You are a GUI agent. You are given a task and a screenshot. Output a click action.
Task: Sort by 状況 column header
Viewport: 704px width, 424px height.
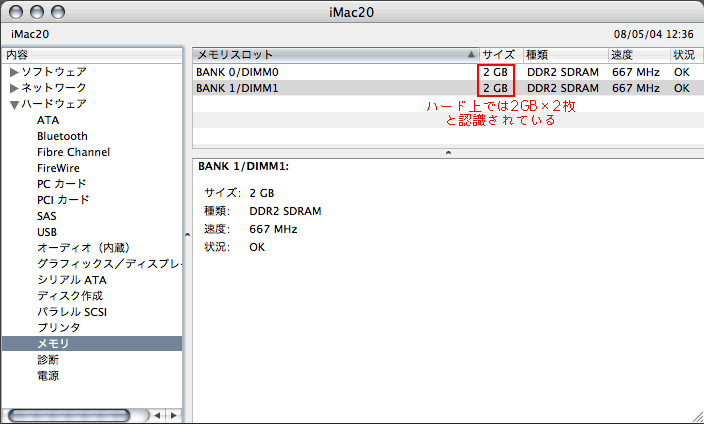687,55
